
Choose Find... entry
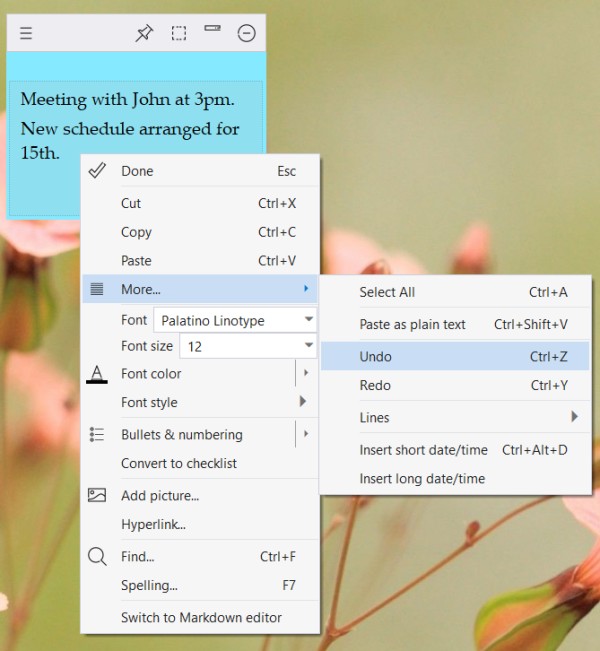[200, 557]
